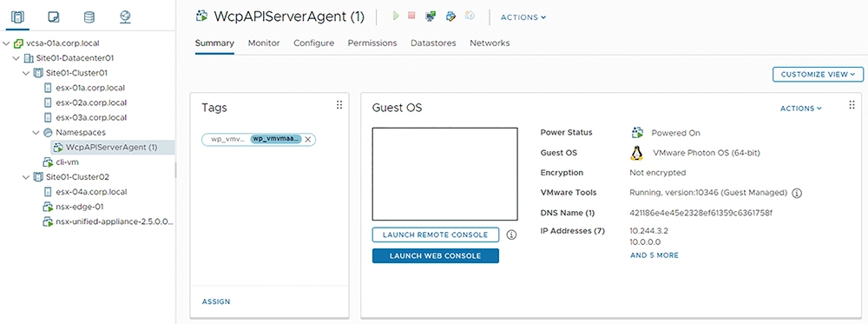The height and width of the screenshot is (324, 868).
Task: Open the ACTIONS dropdown beside the VM title
Action: (x=523, y=17)
